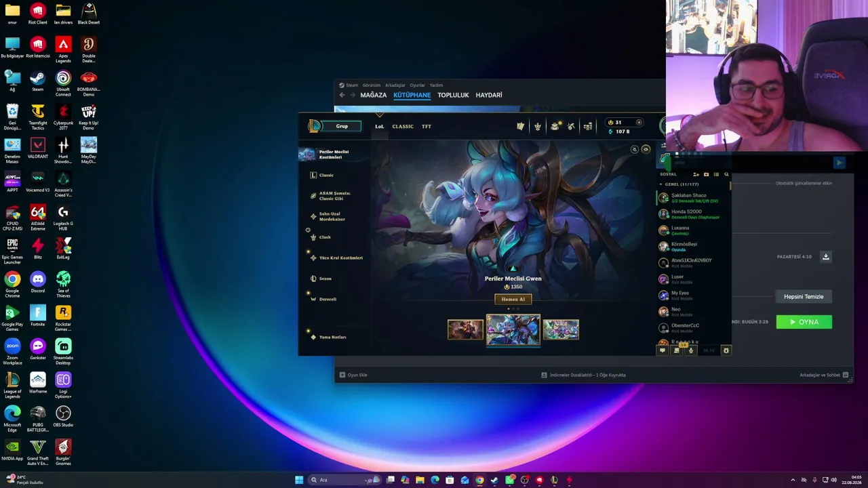868x488 pixels.
Task: Select the center Gwen carousel thumbnail
Action: pos(513,329)
